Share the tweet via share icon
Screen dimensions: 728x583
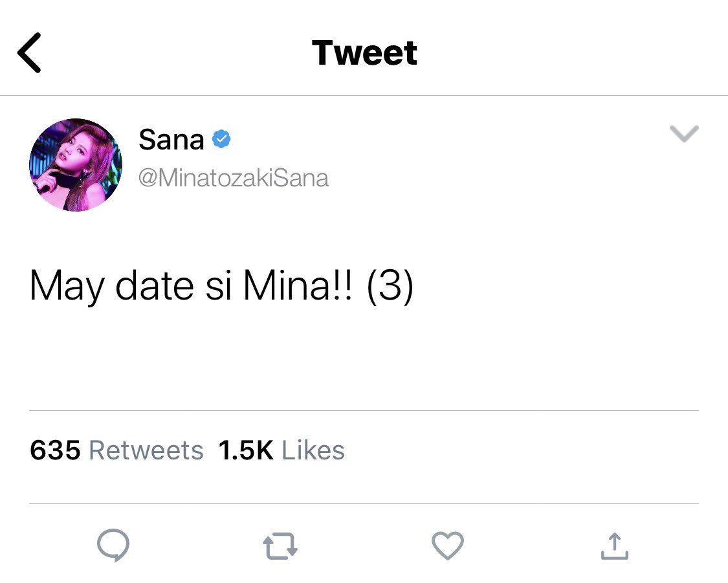tap(614, 545)
